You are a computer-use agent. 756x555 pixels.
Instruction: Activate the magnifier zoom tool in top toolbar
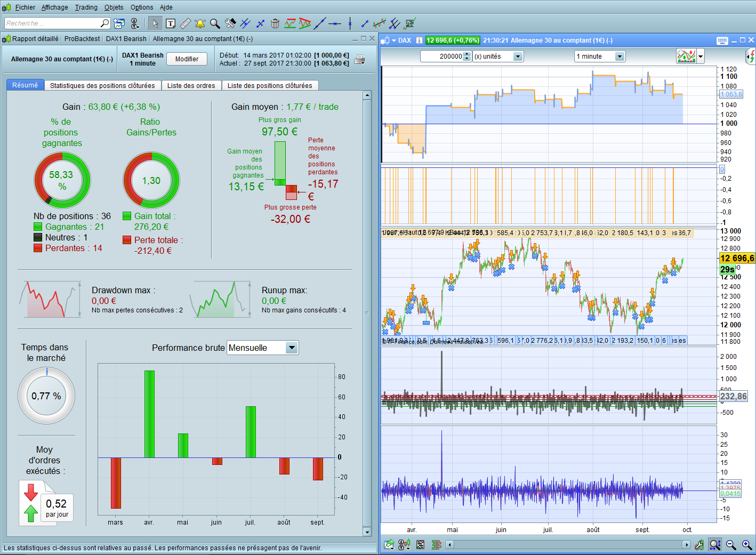tap(215, 23)
